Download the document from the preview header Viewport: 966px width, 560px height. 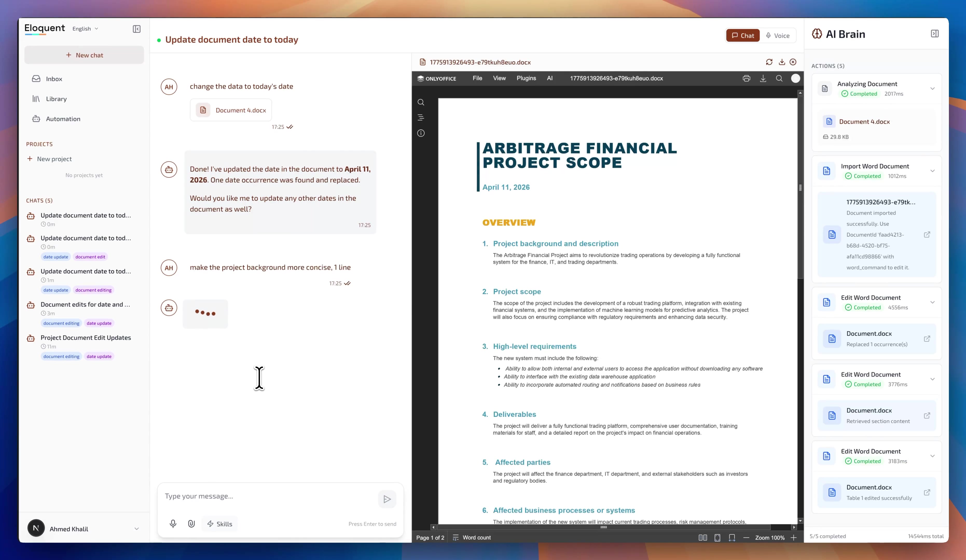pyautogui.click(x=782, y=62)
